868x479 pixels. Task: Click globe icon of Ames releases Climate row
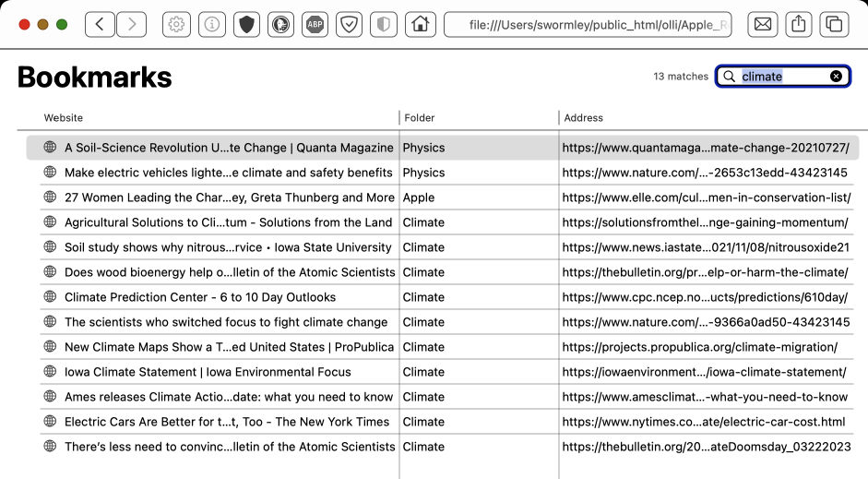point(50,396)
